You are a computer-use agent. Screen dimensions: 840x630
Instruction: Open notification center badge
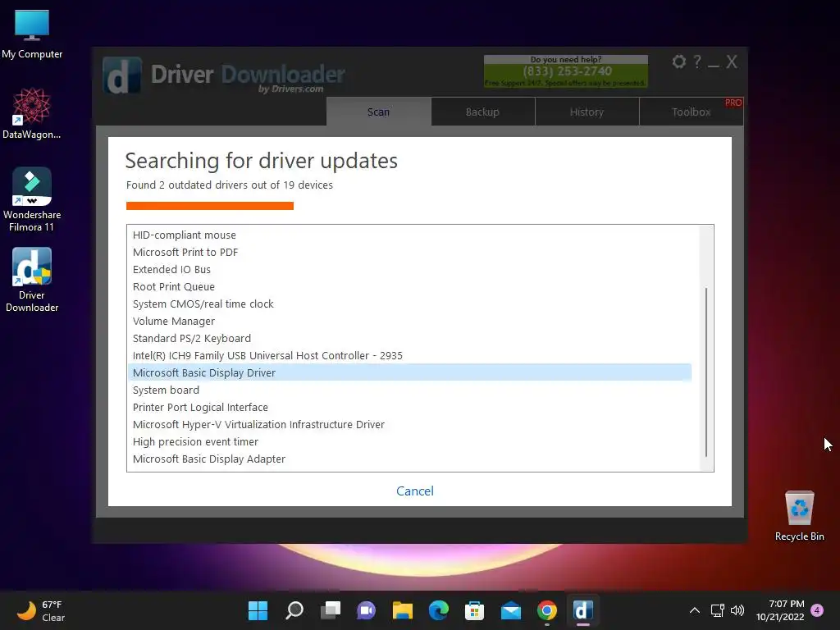[817, 610]
